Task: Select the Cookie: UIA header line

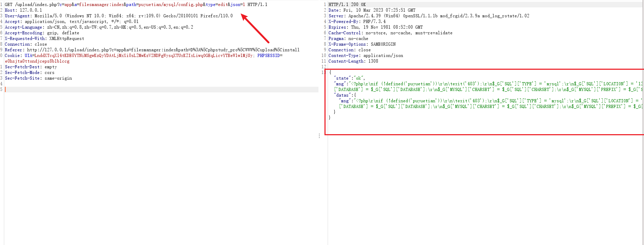Action: [x=144, y=56]
